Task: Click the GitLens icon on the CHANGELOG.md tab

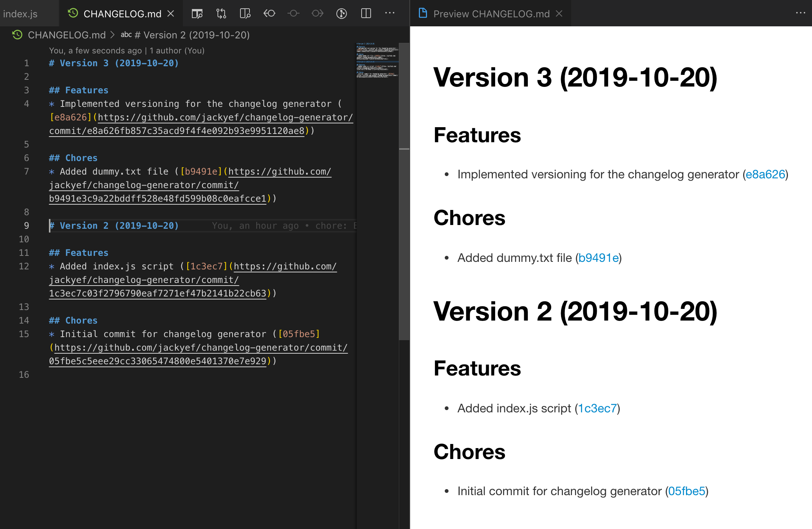Action: (x=73, y=12)
